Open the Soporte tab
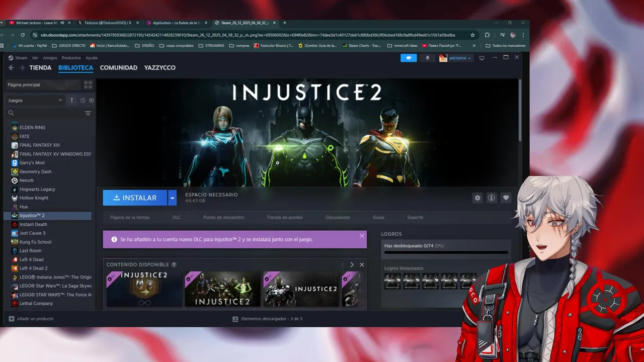The height and width of the screenshot is (362, 644). (x=415, y=217)
